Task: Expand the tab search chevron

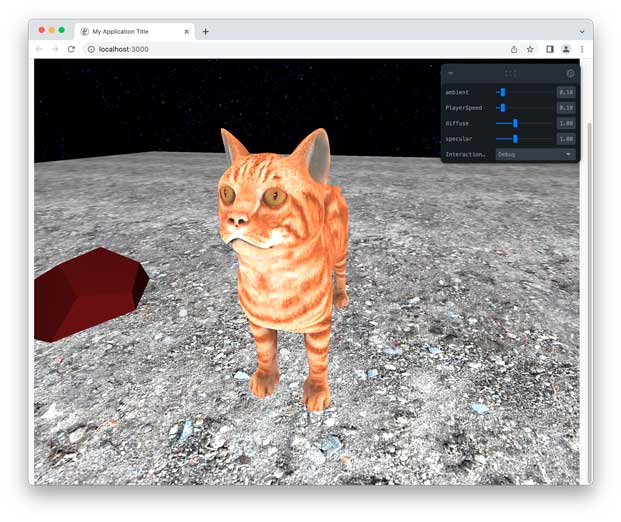Action: (x=582, y=31)
